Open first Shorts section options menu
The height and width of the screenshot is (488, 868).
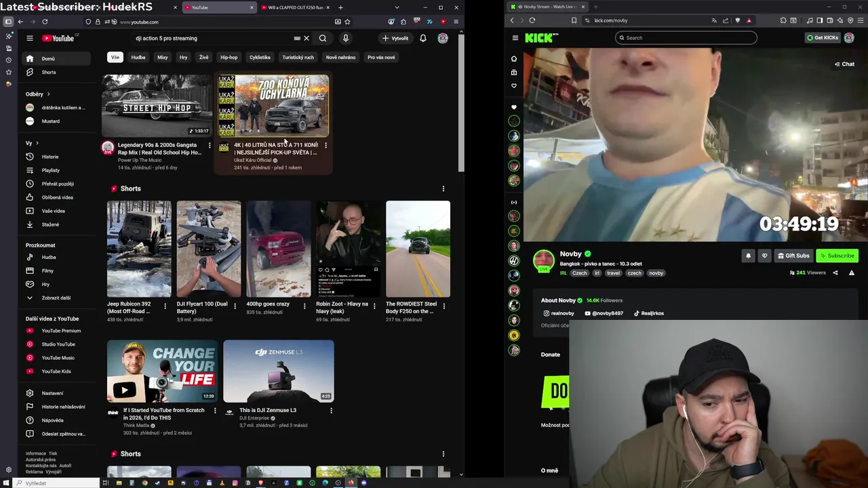coord(443,188)
